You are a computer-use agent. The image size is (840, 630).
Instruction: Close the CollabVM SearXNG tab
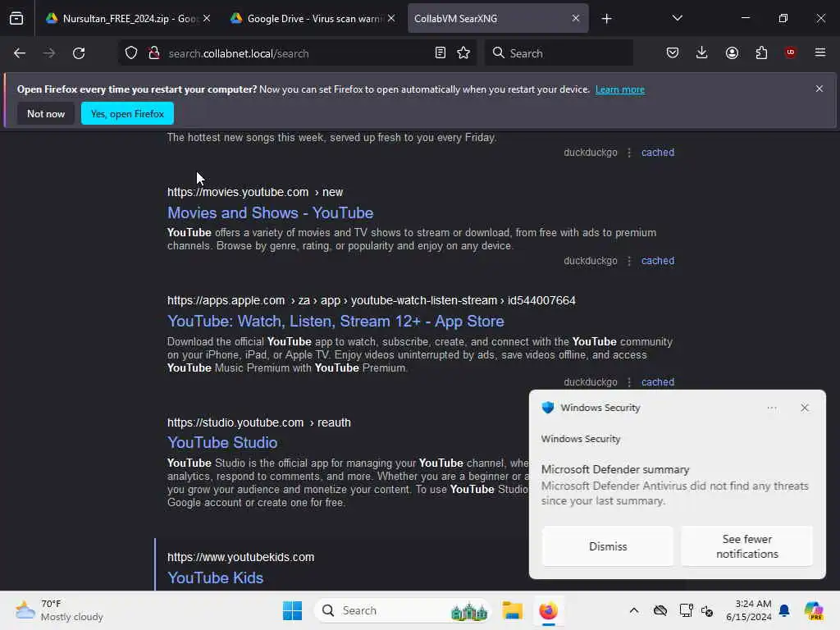tap(576, 19)
